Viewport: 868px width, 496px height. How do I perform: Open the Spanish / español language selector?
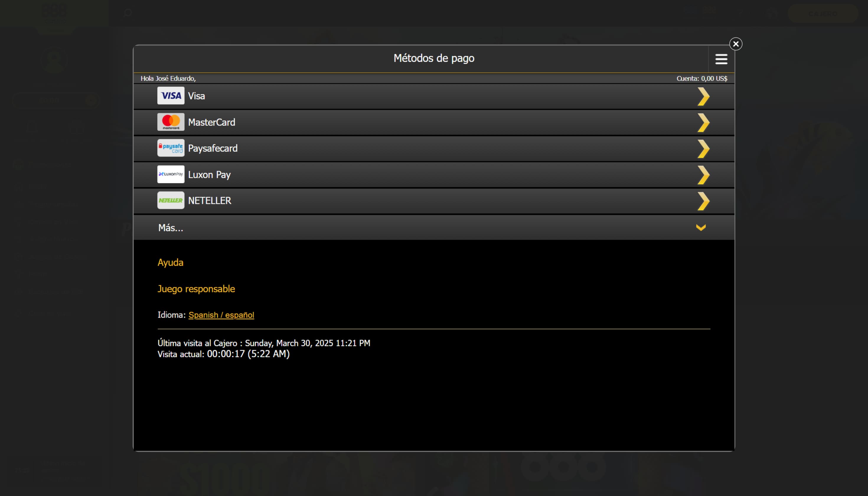point(221,315)
